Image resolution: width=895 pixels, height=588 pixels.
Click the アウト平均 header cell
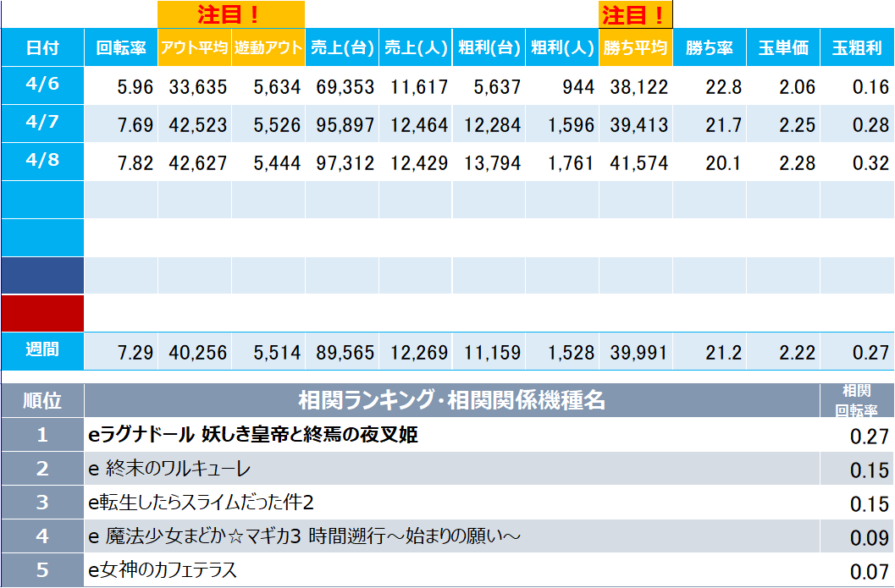point(194,48)
